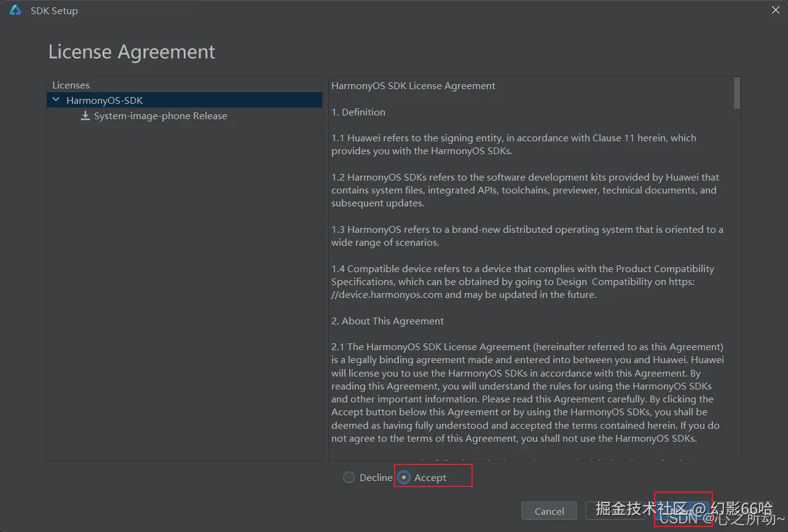Select the HarmonyOS-SDK license entry
The width and height of the screenshot is (788, 532).
[184, 100]
